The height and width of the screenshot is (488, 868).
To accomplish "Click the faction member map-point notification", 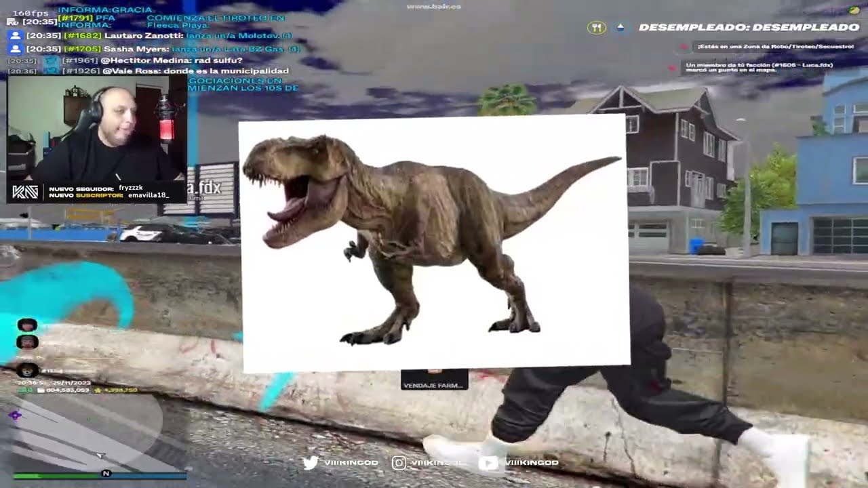I will coord(759,67).
